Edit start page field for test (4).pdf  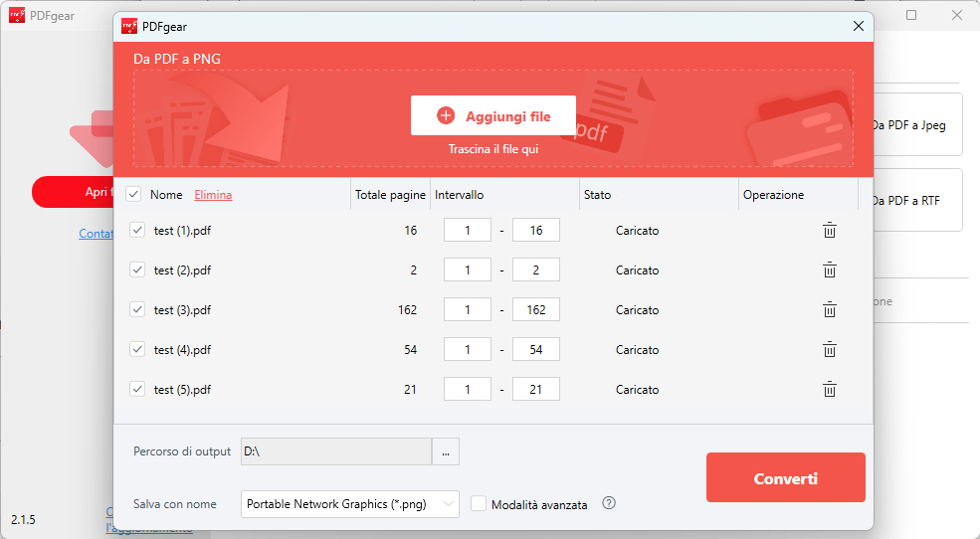click(468, 349)
